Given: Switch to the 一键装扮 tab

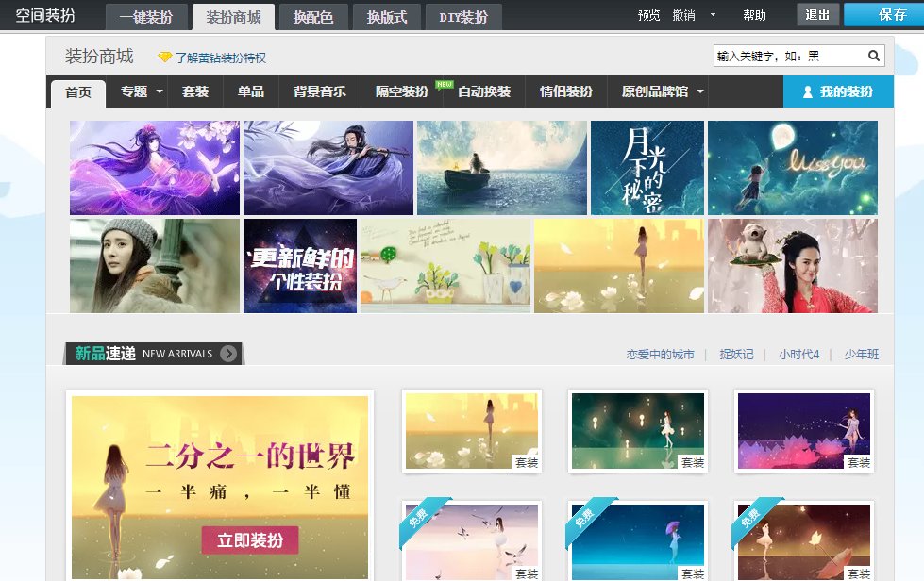Looking at the screenshot, I should point(145,16).
